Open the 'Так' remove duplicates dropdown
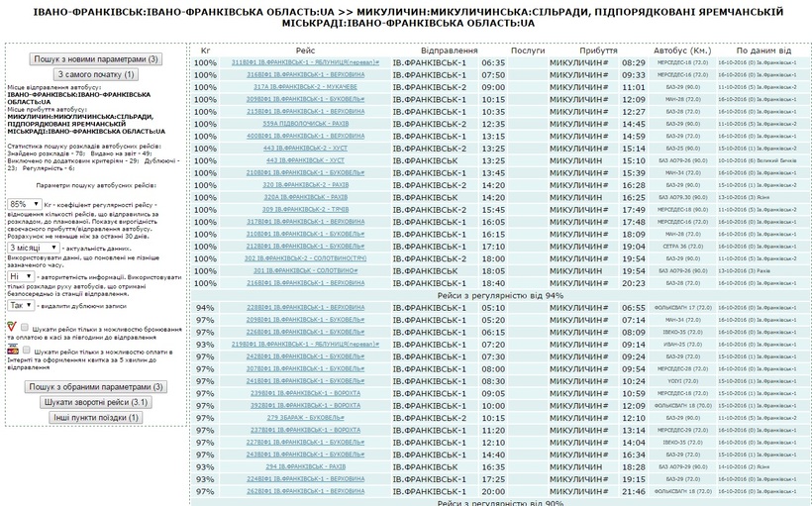 click(21, 306)
